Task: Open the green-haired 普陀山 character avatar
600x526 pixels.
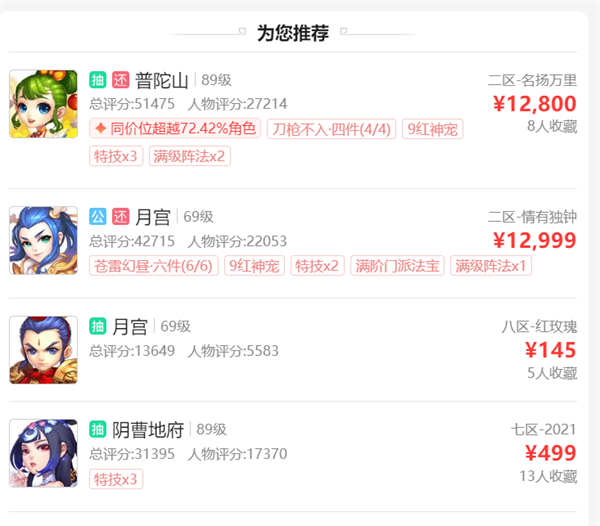Action: (x=43, y=104)
